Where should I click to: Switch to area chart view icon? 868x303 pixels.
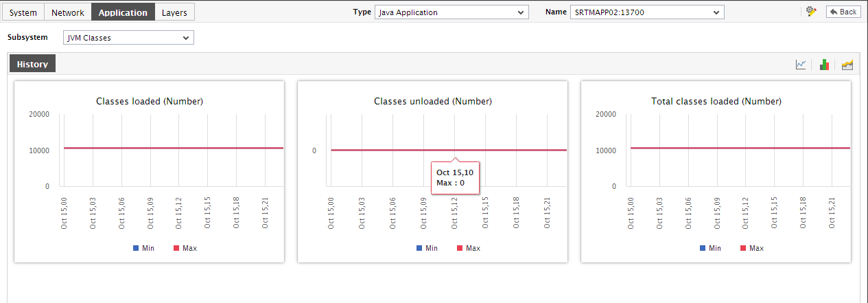click(x=847, y=65)
